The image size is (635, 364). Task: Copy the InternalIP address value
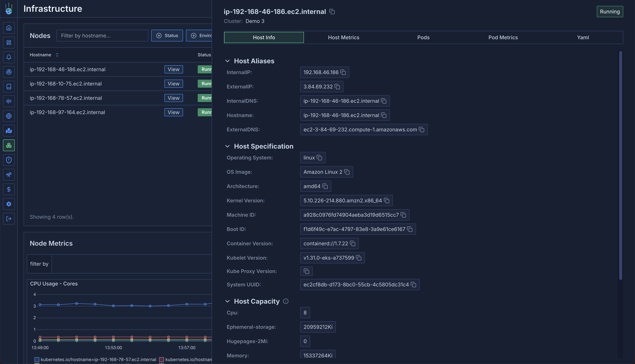click(x=343, y=72)
